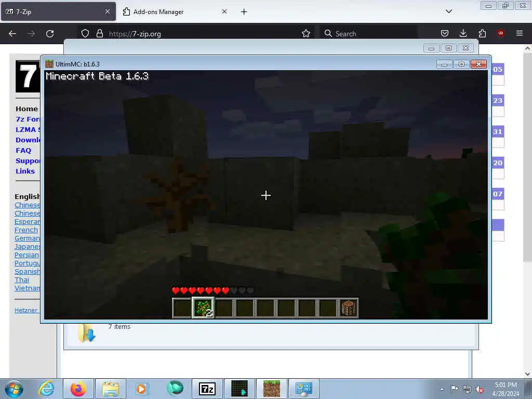This screenshot has height=399, width=532.
Task: Open the Firefox downloads panel
Action: [x=463, y=34]
